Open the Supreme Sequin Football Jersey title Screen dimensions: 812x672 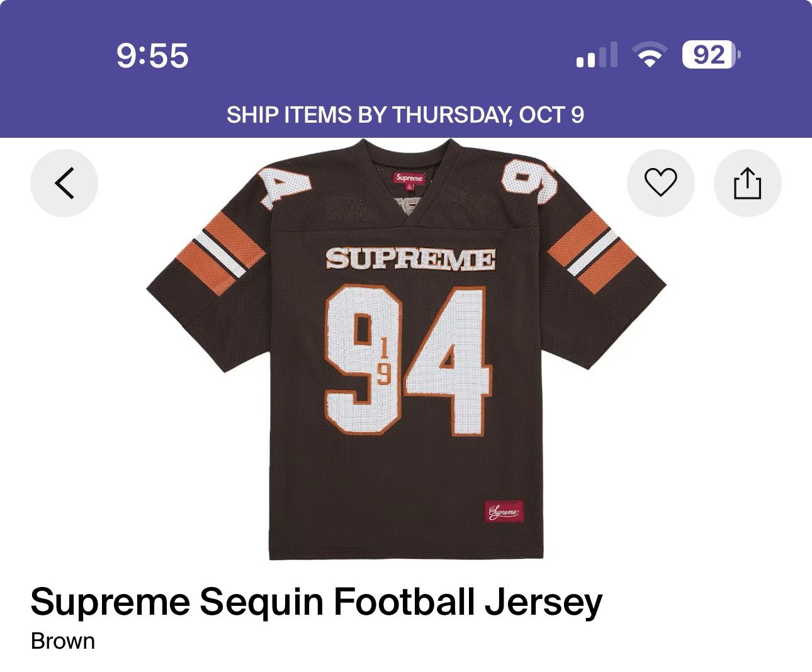coord(316,602)
